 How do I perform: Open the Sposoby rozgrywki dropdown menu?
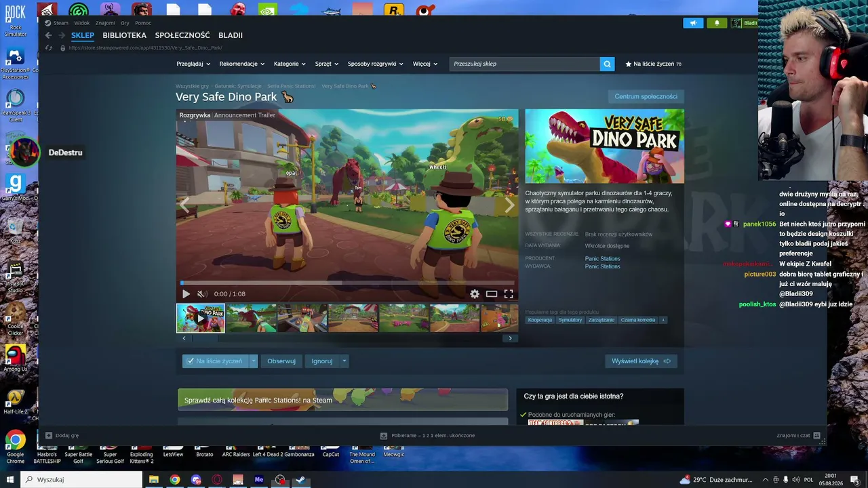(x=376, y=64)
